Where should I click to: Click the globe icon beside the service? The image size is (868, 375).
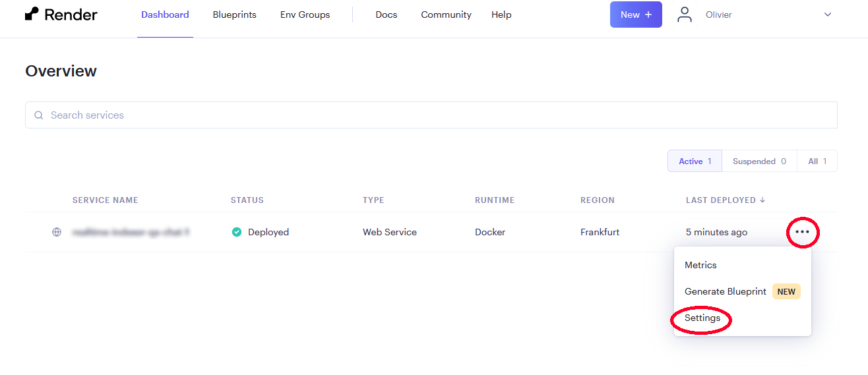[57, 232]
